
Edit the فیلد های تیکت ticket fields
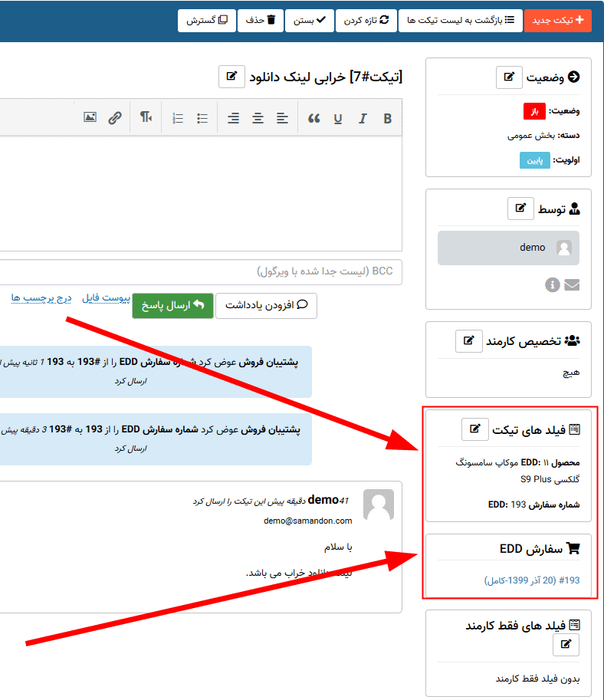475,429
